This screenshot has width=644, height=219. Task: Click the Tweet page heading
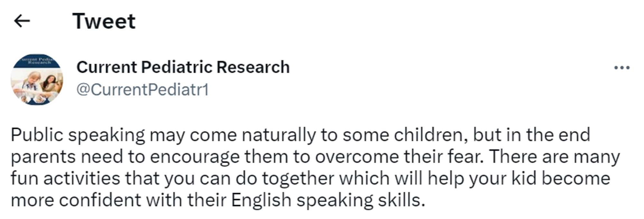(104, 21)
